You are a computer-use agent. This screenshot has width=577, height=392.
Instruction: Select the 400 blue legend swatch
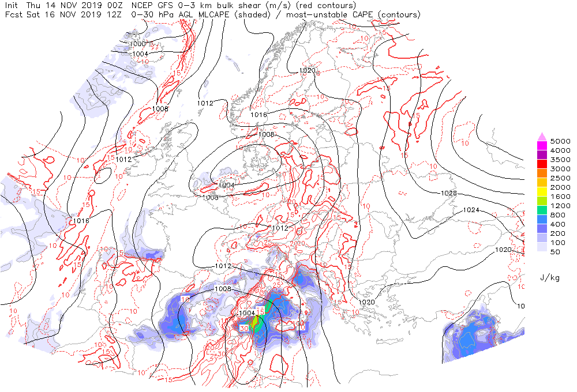pyautogui.click(x=542, y=220)
